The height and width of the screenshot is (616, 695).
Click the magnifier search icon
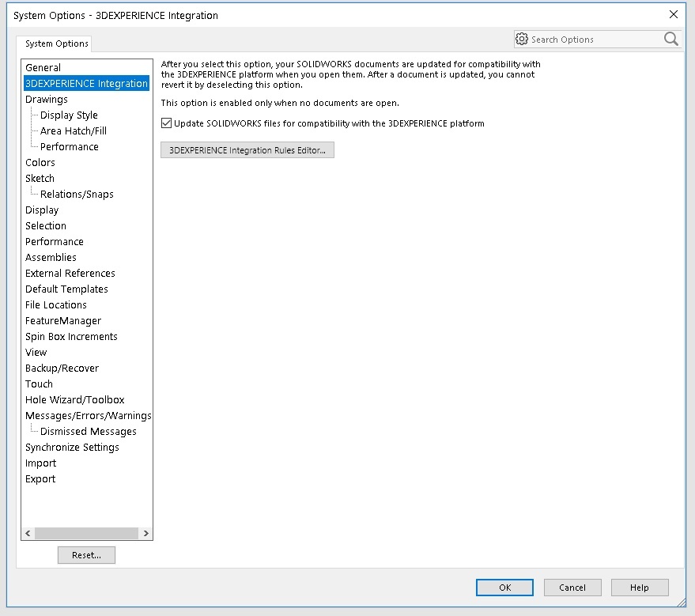(x=671, y=39)
